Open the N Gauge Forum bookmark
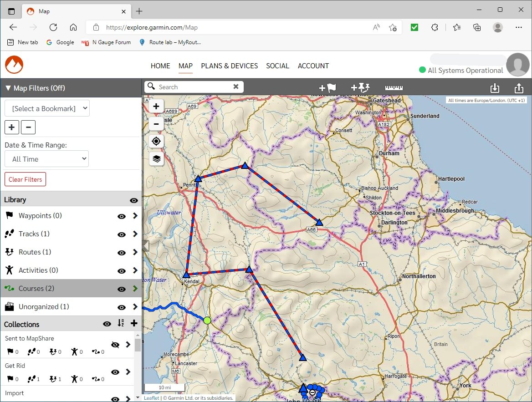Image resolution: width=532 pixels, height=402 pixels. [x=106, y=42]
